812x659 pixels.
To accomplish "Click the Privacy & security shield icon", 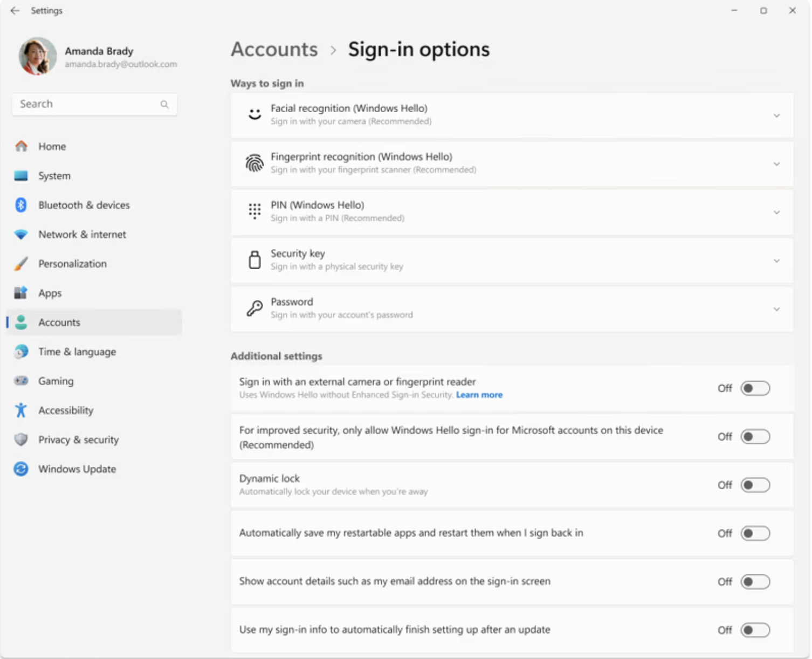I will (21, 440).
